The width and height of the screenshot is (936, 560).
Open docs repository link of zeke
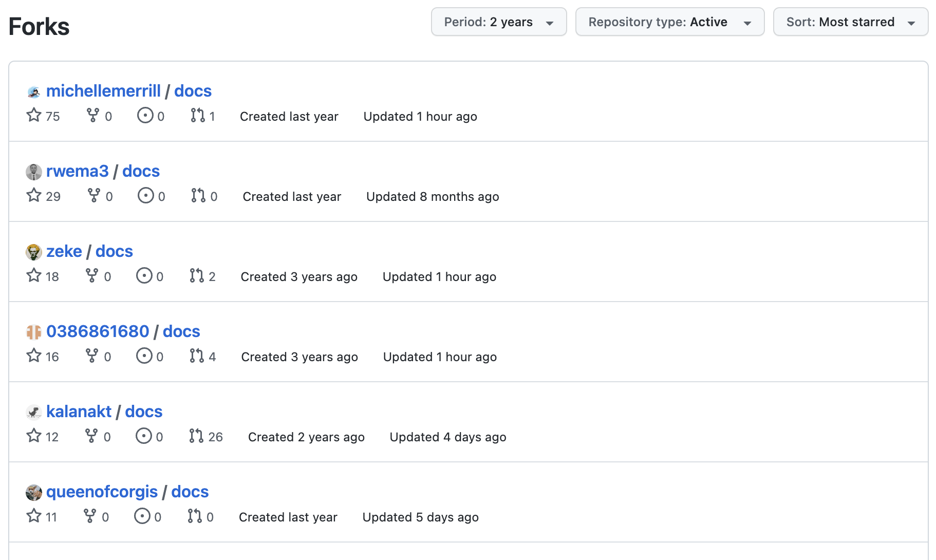pyautogui.click(x=114, y=251)
